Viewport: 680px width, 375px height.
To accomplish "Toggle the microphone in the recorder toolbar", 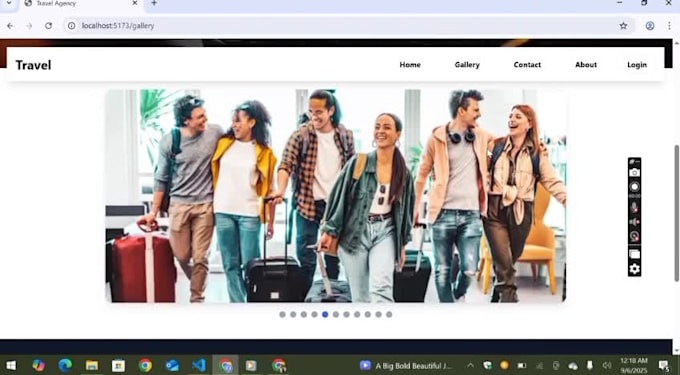I will pyautogui.click(x=634, y=207).
